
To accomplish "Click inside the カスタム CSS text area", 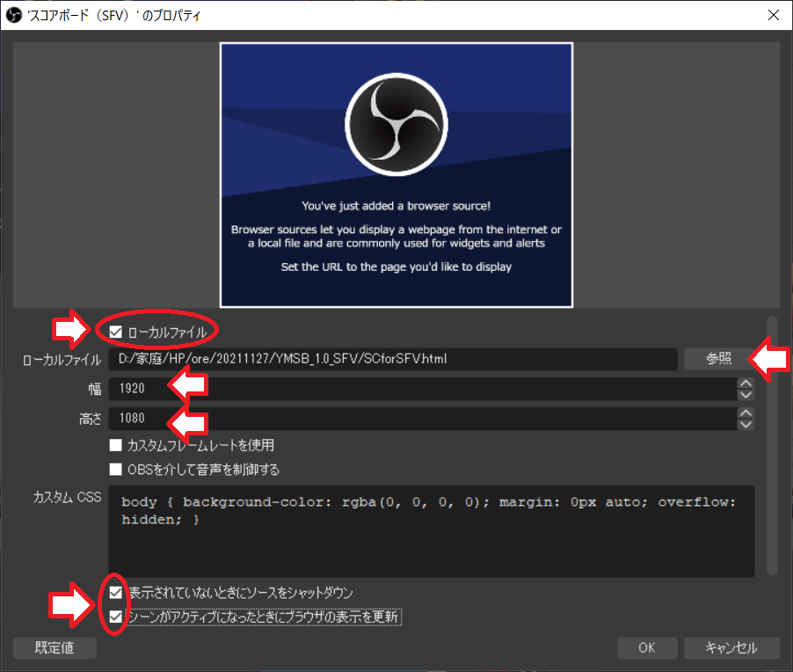I will [x=432, y=531].
